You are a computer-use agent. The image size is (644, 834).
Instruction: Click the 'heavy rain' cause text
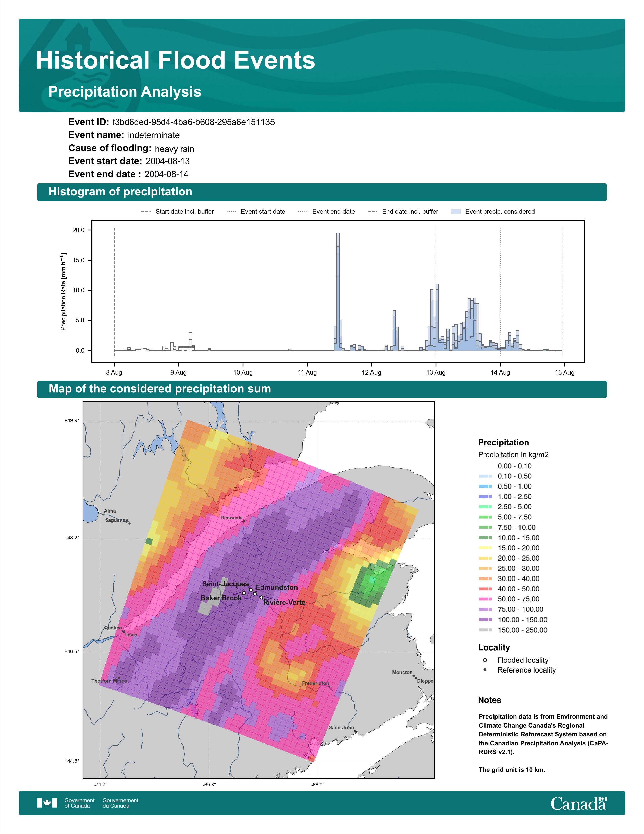click(x=174, y=149)
